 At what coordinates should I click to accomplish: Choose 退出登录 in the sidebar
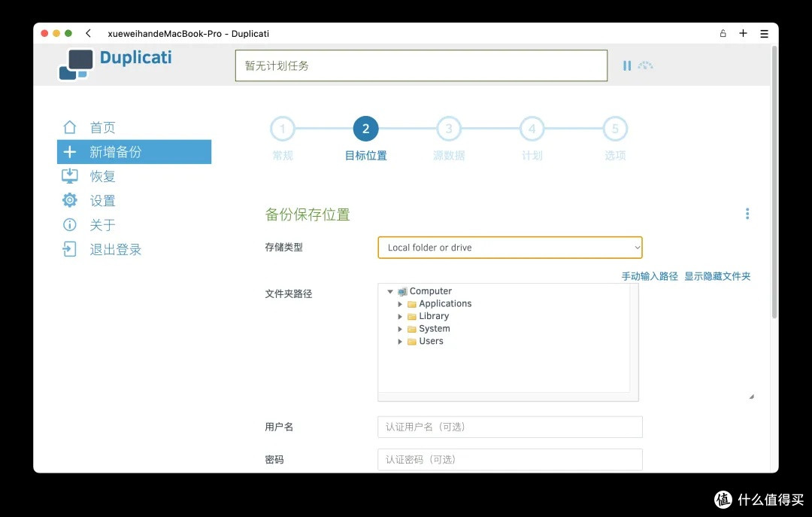coord(116,249)
